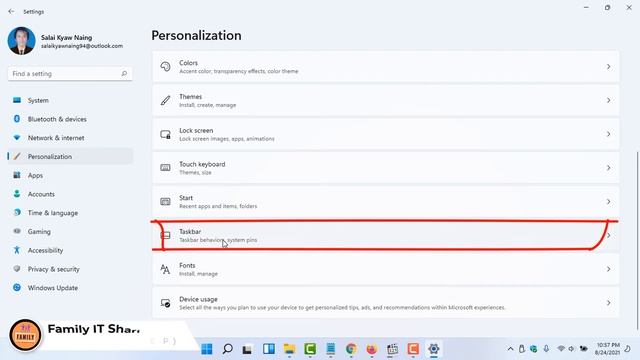Viewport: 640px width, 360px height.
Task: Open Bluetooth & devices settings
Action: pyautogui.click(x=70, y=119)
